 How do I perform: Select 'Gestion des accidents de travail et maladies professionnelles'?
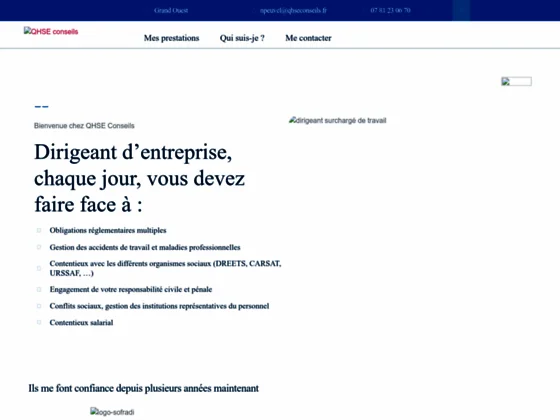tap(145, 247)
